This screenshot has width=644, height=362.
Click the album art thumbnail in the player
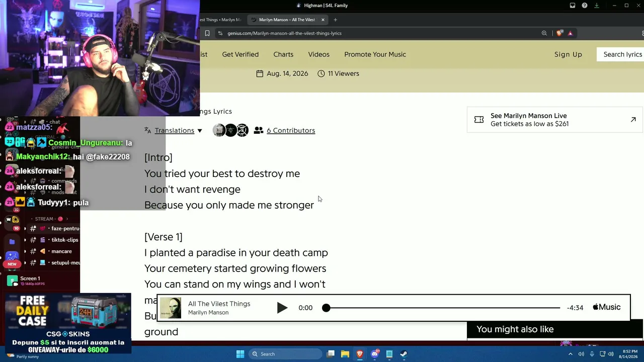click(171, 308)
